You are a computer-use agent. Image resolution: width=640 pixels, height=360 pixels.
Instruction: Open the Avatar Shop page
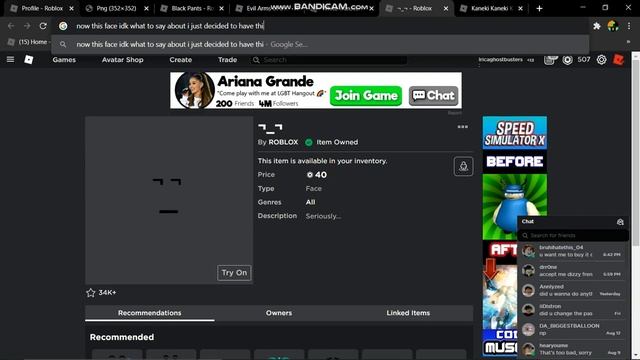122,60
